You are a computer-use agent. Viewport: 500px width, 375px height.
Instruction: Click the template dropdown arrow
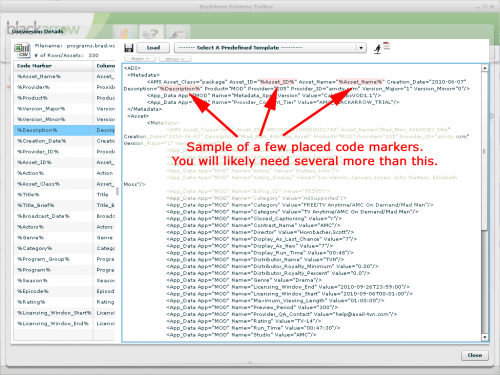click(x=361, y=48)
